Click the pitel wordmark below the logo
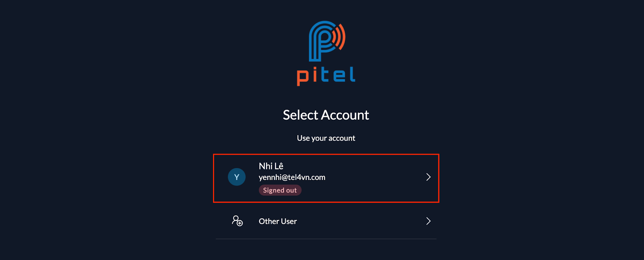Image resolution: width=644 pixels, height=260 pixels. pos(326,76)
